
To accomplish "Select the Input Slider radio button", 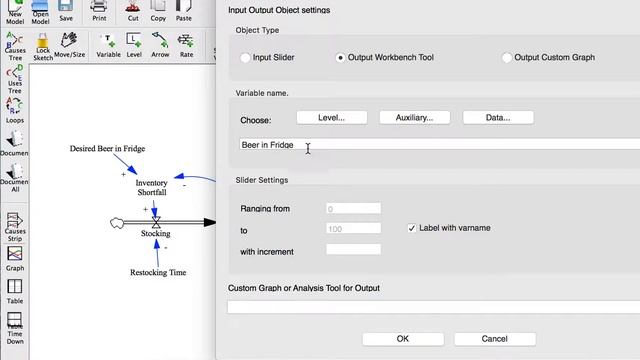I will click(245, 58).
